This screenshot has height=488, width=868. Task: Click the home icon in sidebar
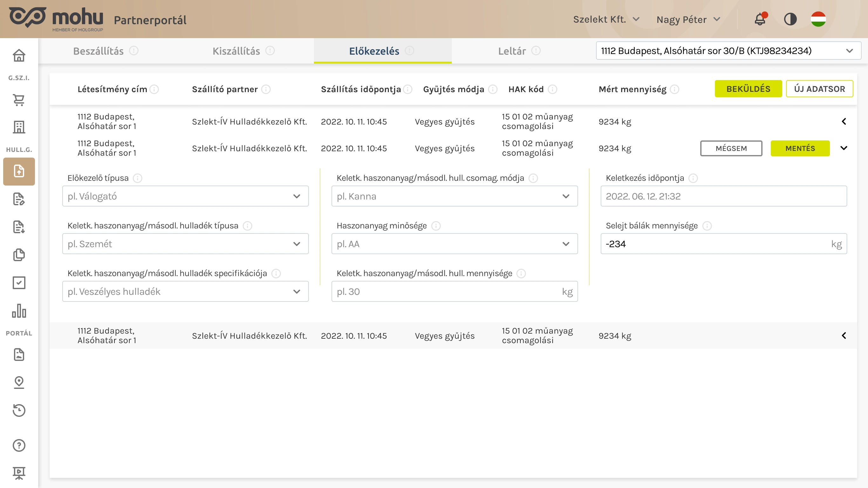coord(19,56)
